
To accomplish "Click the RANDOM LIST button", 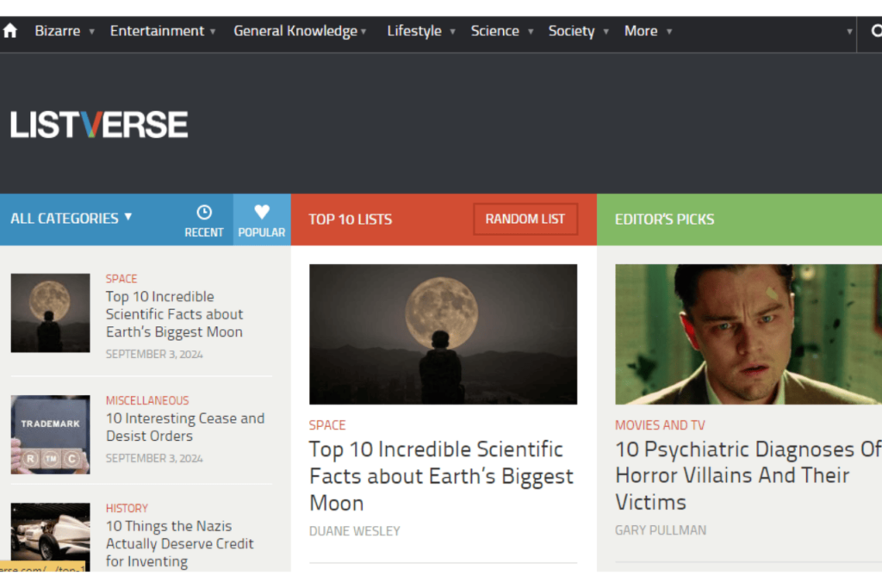I will click(x=525, y=219).
